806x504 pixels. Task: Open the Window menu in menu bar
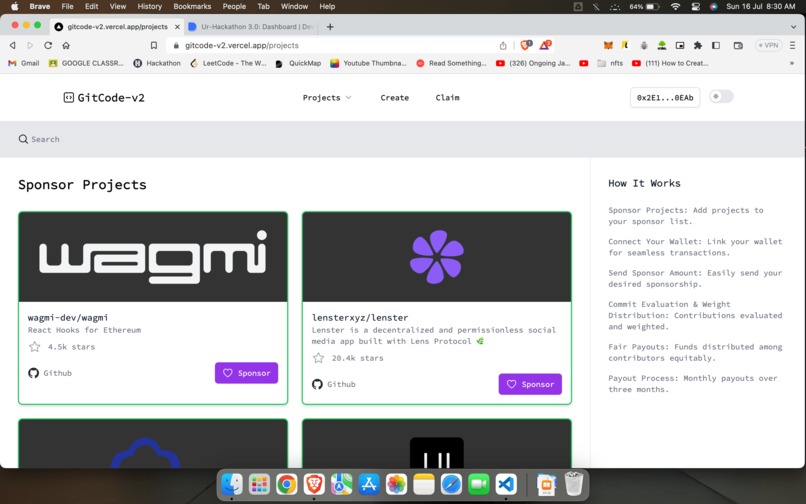(x=294, y=6)
